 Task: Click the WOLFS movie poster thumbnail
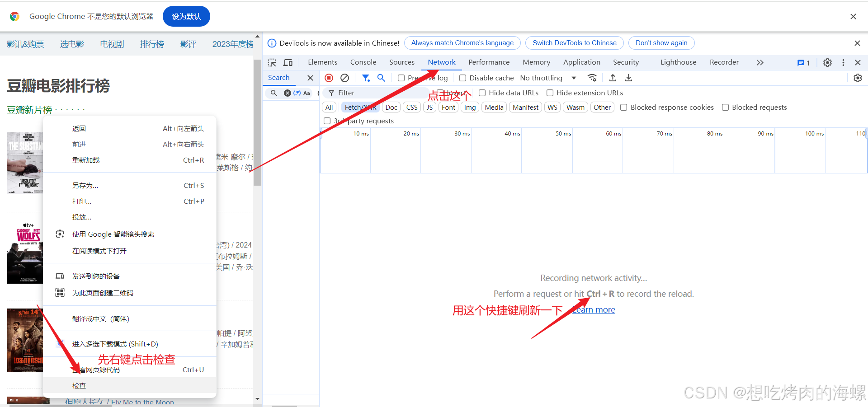point(25,253)
